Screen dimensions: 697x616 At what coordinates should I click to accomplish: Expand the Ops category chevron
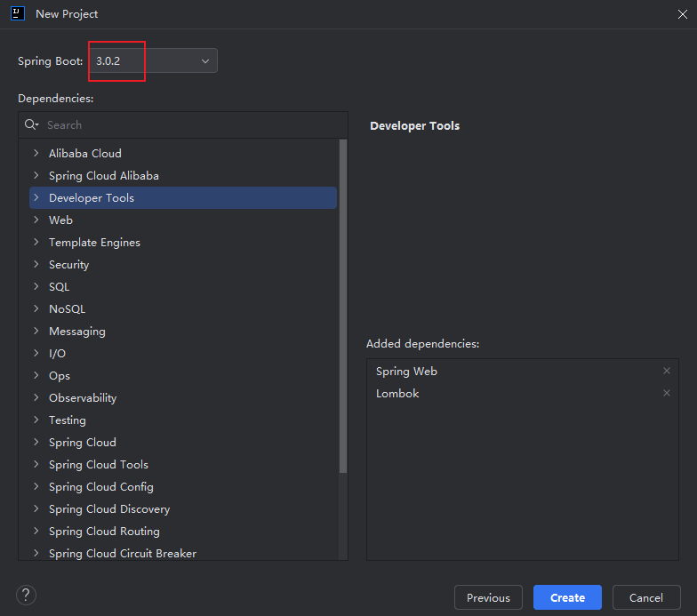[x=36, y=375]
